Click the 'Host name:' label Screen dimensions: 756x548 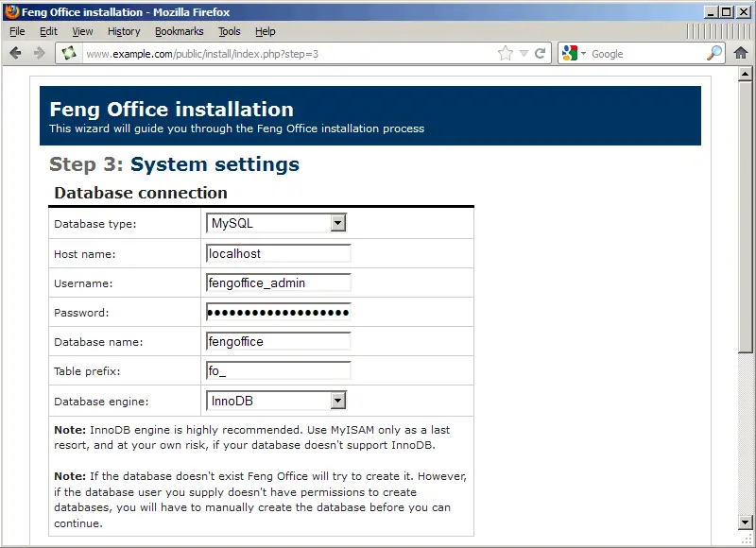84,254
